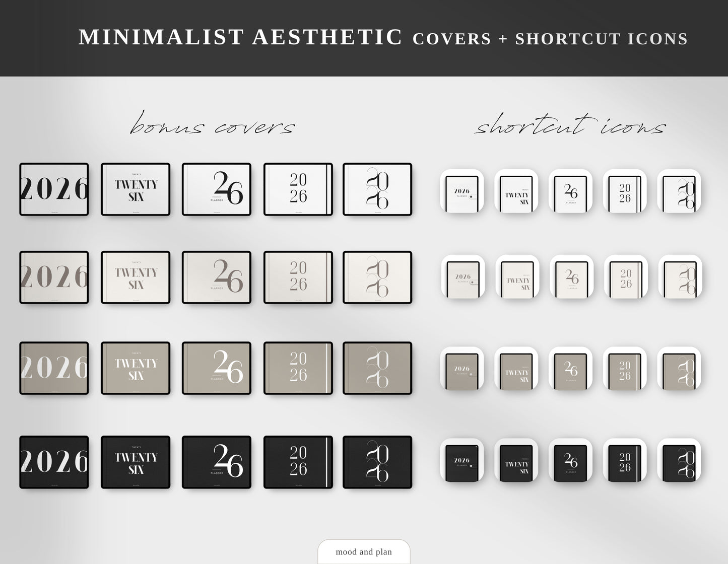Click the taupe "20 26" shortcut icon
The height and width of the screenshot is (564, 728).
click(625, 369)
